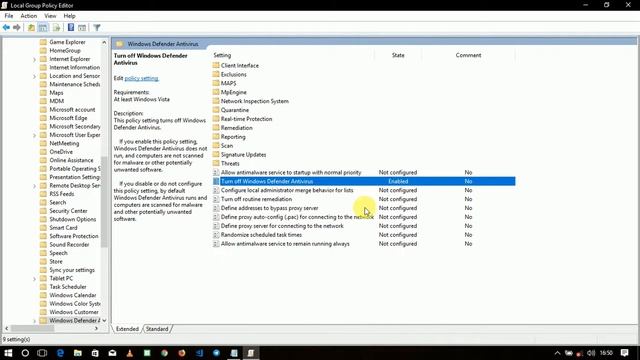Screen dimensions: 640x360
Task: Click the Back arrow toolbar icon
Action: tap(6, 28)
